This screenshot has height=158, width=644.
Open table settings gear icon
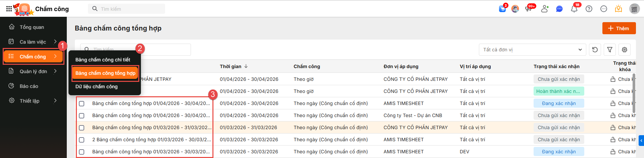tap(625, 50)
